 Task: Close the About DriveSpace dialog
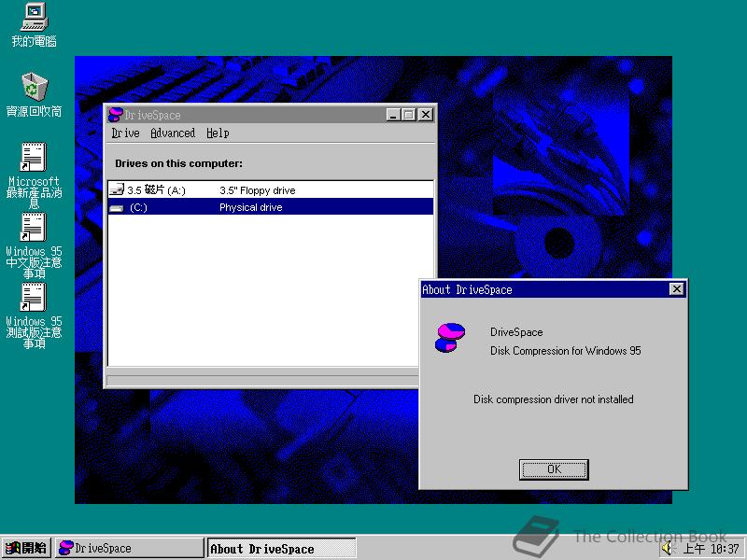point(676,289)
